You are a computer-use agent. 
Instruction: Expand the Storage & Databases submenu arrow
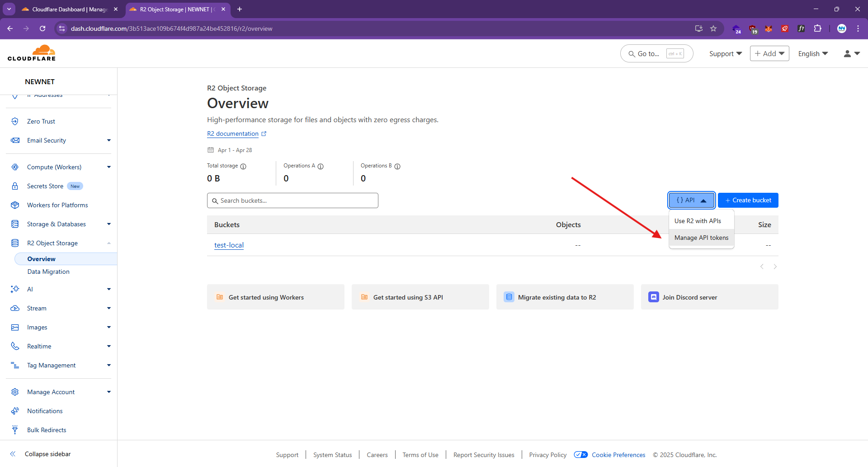pos(109,224)
